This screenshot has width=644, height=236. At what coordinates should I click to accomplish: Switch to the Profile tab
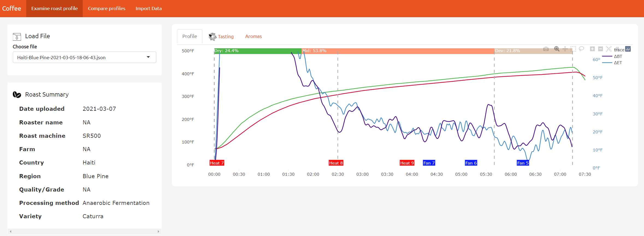[190, 36]
